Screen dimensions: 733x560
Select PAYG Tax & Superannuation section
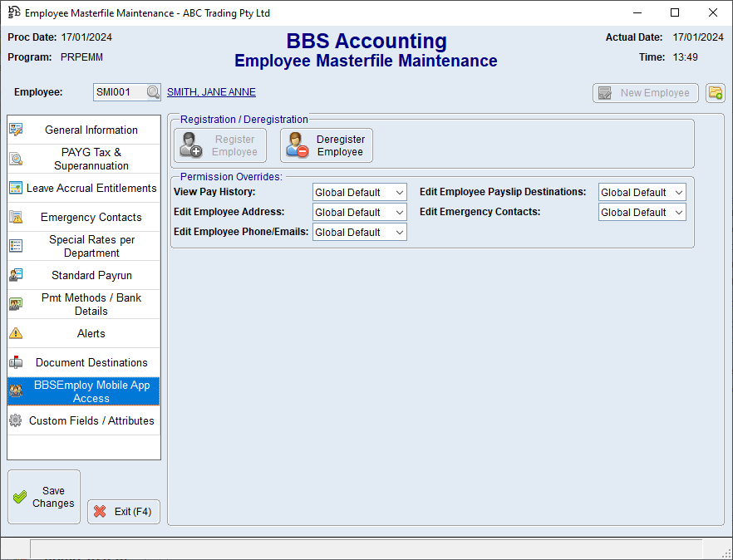coord(91,159)
